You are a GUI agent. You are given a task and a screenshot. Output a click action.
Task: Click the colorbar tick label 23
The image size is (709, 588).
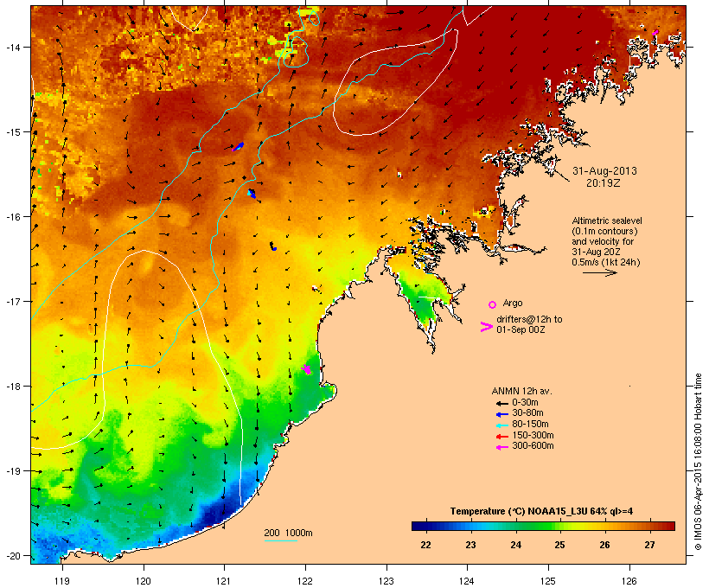pyautogui.click(x=470, y=545)
